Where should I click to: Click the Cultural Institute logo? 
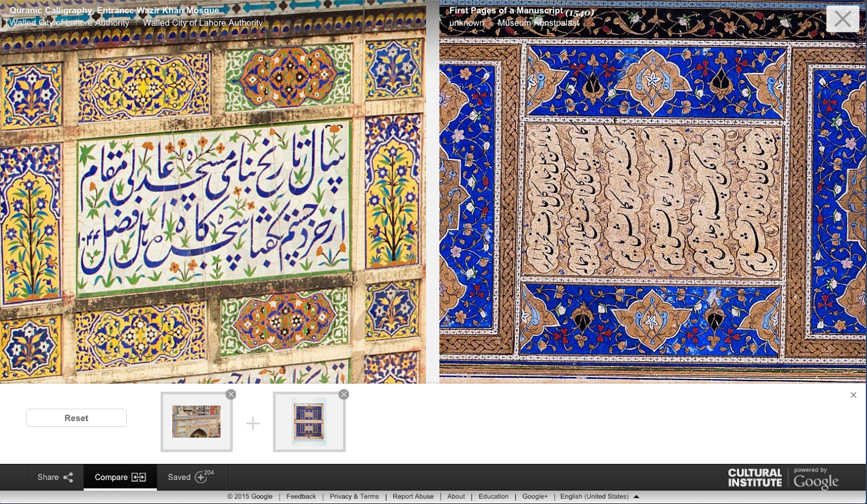[x=755, y=477]
